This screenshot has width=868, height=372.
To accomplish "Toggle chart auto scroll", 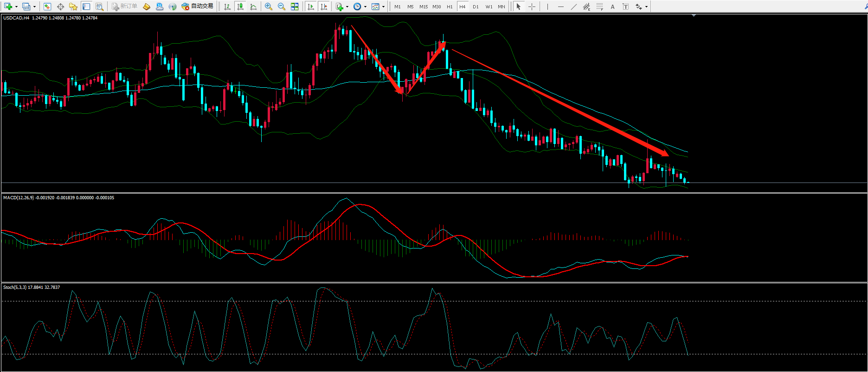I will 311,7.
